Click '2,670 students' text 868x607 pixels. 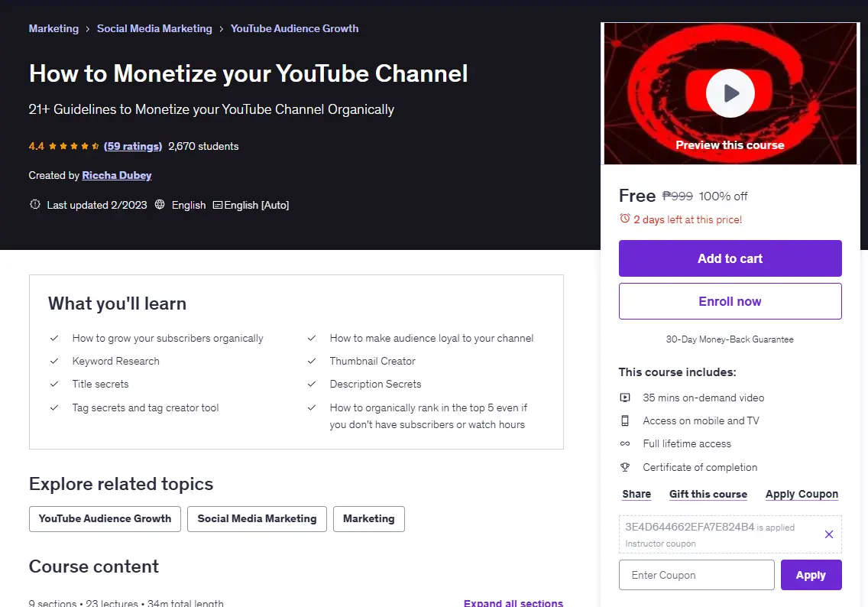point(203,146)
